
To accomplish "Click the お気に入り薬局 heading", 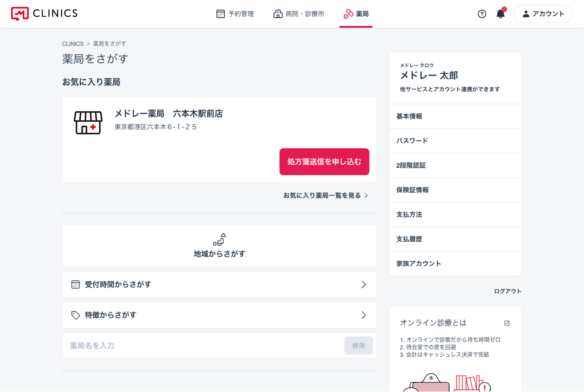I will pos(91,82).
